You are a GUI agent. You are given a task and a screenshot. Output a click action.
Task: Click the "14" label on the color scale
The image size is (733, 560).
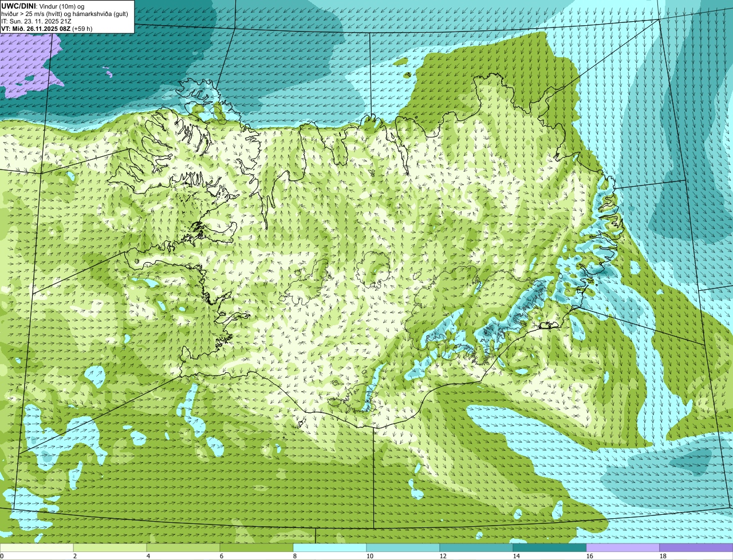point(517,556)
